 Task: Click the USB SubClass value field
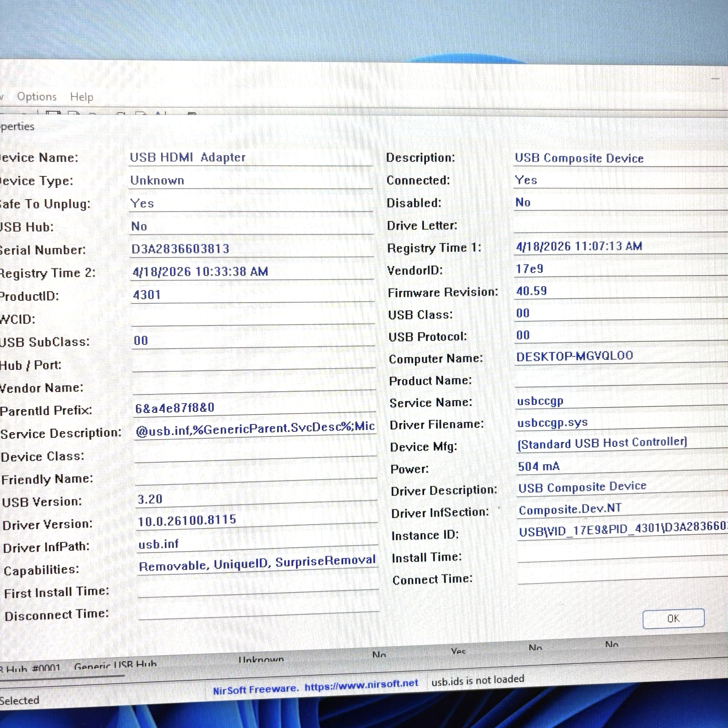(x=253, y=340)
